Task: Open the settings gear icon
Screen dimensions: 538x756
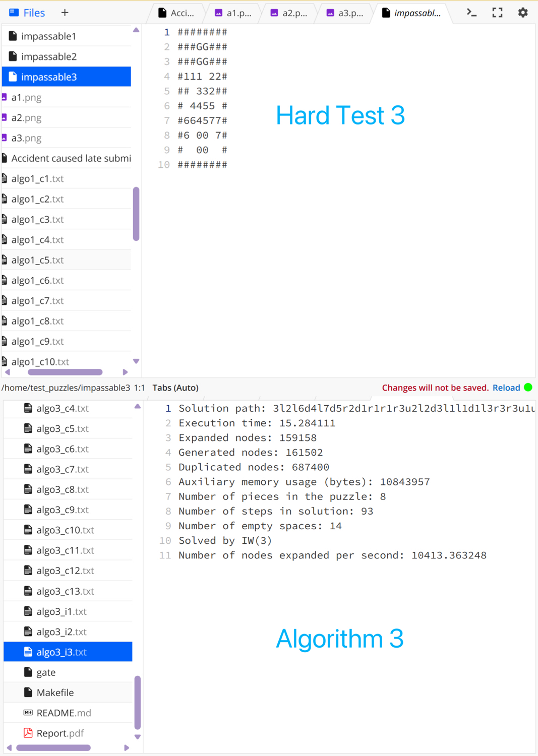Action: coord(523,13)
